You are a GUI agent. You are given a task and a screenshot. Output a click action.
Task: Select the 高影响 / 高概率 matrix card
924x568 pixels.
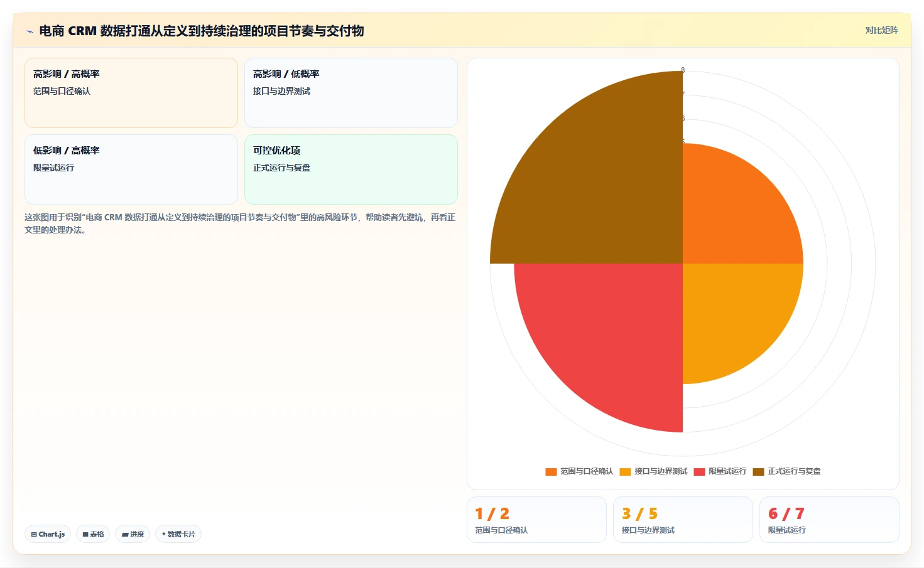click(x=131, y=93)
